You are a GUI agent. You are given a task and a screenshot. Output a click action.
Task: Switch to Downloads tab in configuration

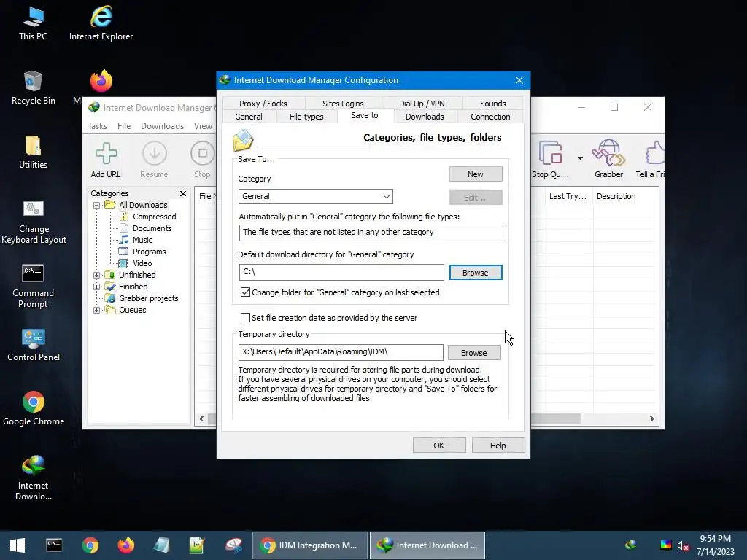pyautogui.click(x=425, y=117)
